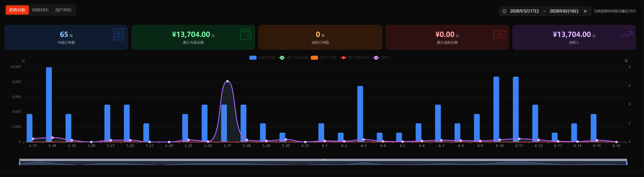Click the 6-13 x-axis label

558,146
